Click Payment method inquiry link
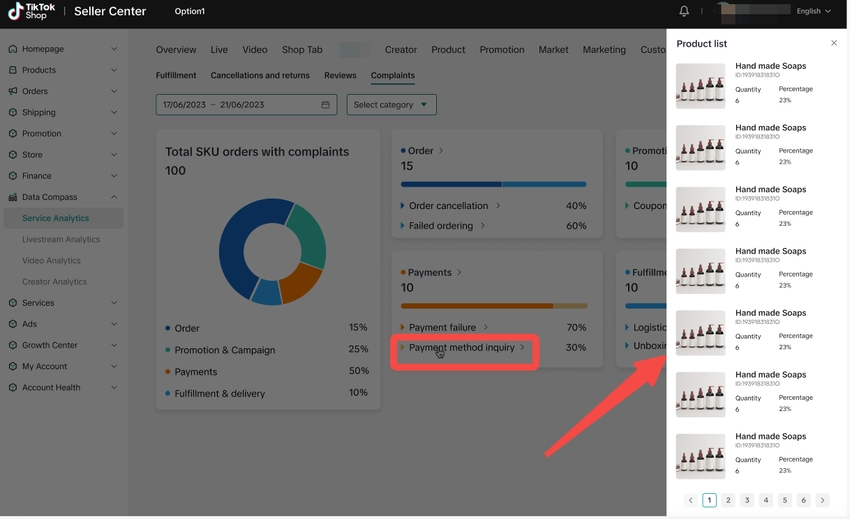 pyautogui.click(x=461, y=348)
